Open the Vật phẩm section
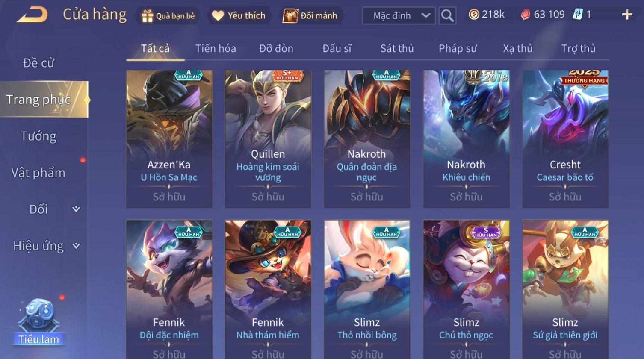The image size is (644, 359). pos(38,173)
